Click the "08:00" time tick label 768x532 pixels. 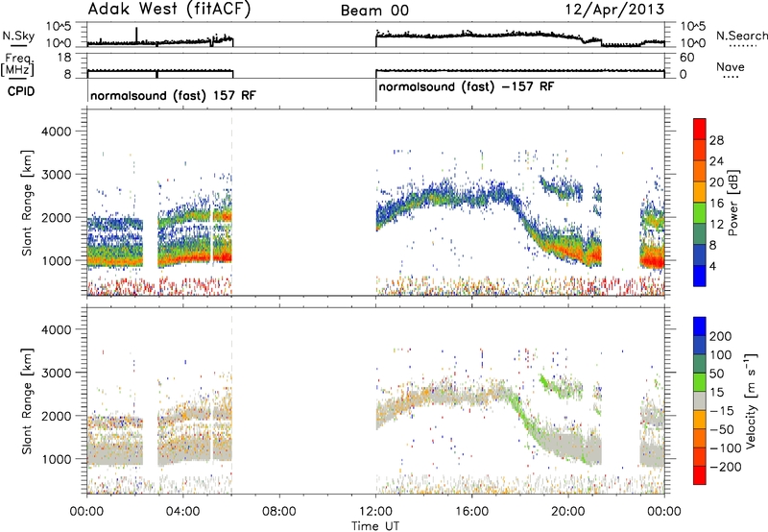[x=279, y=512]
